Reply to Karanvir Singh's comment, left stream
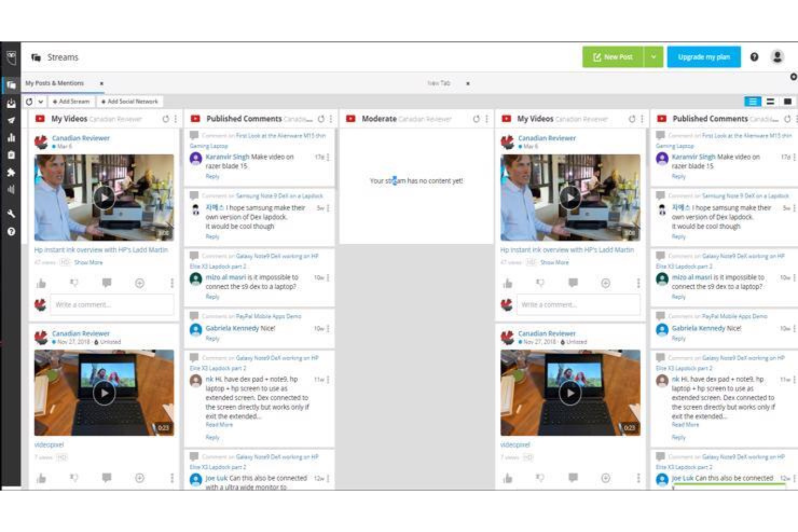The height and width of the screenshot is (532, 798). (x=212, y=176)
